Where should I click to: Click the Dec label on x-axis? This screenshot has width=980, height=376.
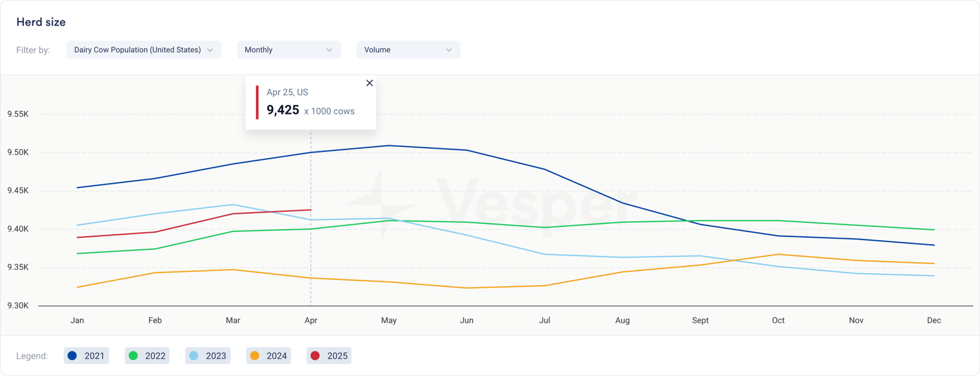tap(934, 320)
